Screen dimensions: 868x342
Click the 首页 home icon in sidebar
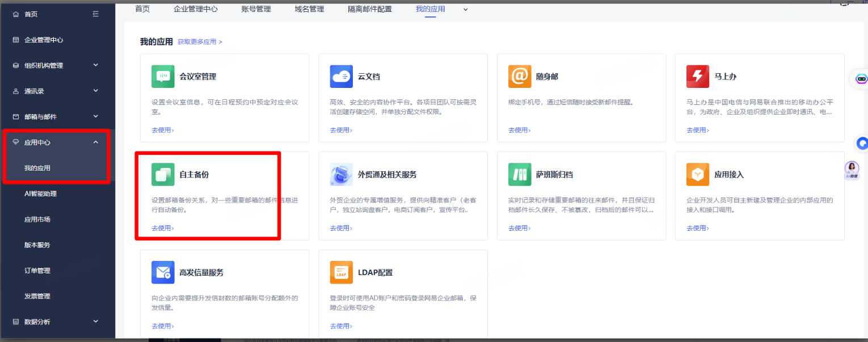[x=15, y=14]
